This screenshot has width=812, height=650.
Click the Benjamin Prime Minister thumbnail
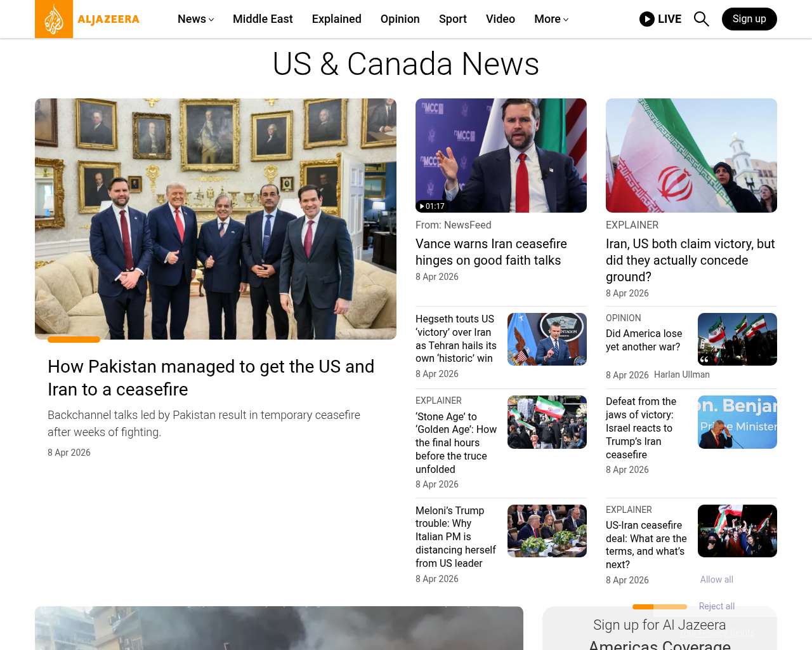tap(737, 422)
